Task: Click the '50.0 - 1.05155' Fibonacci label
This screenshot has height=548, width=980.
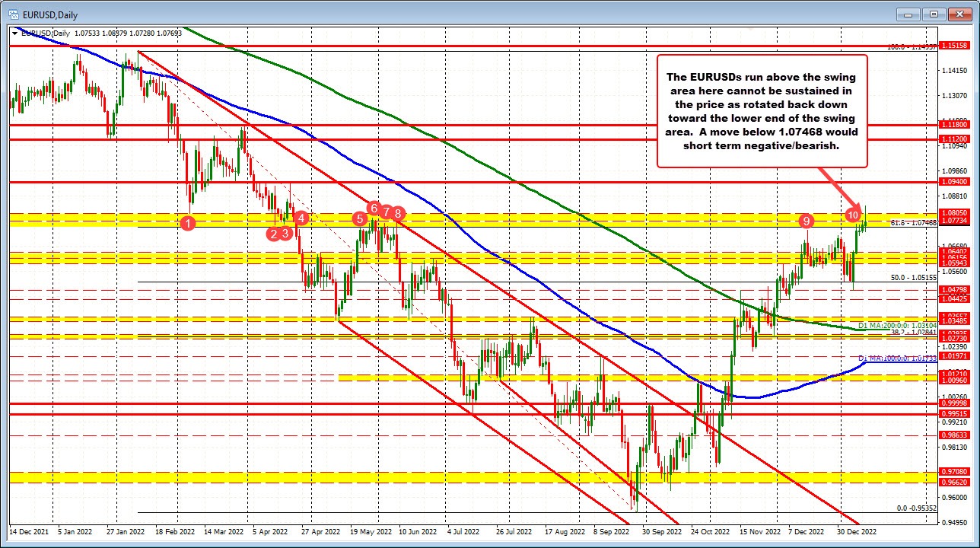Action: tap(913, 278)
